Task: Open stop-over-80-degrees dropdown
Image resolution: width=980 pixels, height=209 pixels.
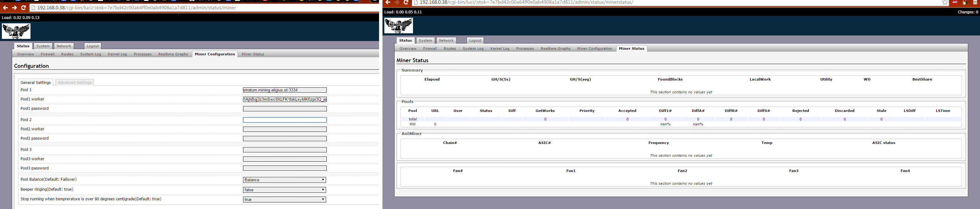Action: 284,199
